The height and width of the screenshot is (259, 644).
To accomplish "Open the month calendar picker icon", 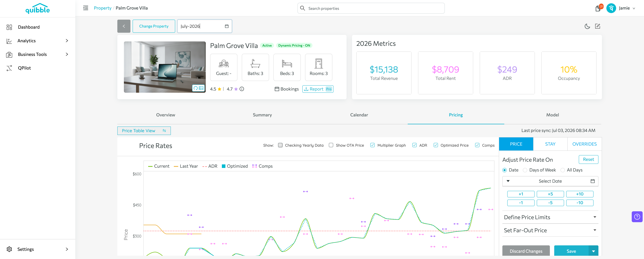I will pos(227,26).
